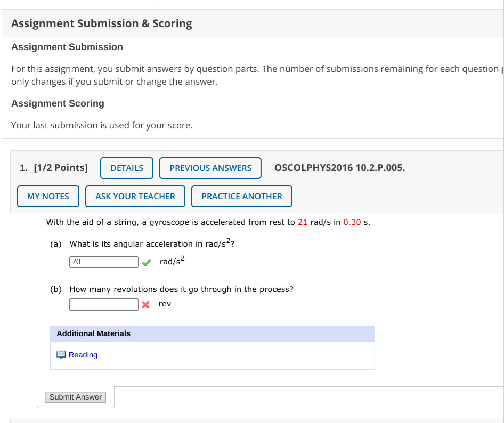Click the Assignment Submission subheading
The image size is (504, 423).
pyautogui.click(x=67, y=47)
